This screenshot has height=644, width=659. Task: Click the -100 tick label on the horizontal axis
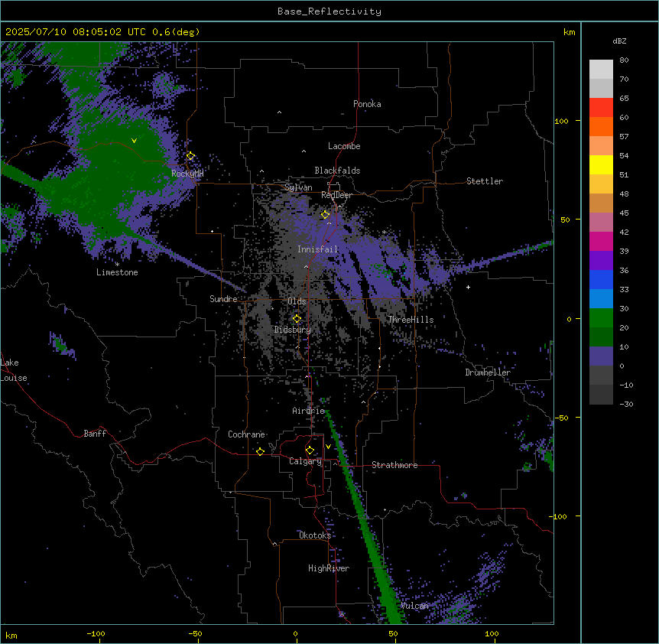[96, 633]
